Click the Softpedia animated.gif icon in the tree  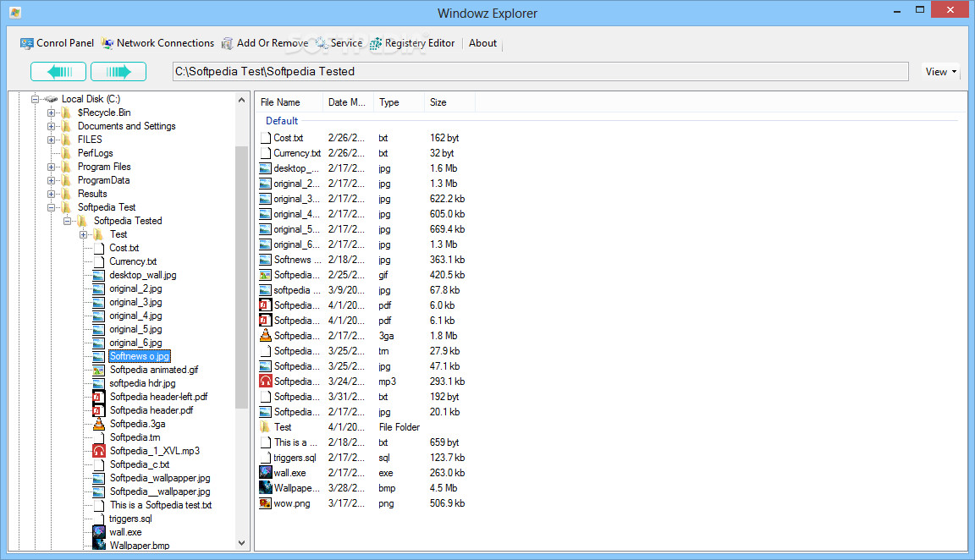pyautogui.click(x=99, y=370)
